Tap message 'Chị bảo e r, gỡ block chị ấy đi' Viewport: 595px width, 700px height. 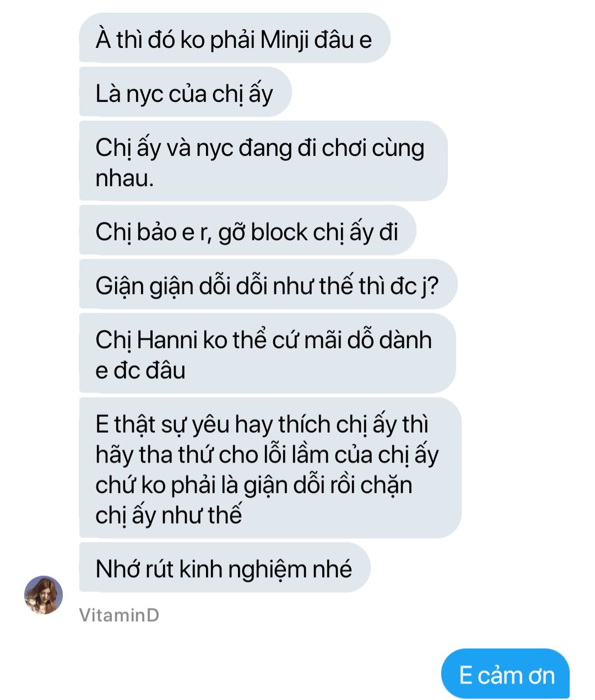point(247,230)
